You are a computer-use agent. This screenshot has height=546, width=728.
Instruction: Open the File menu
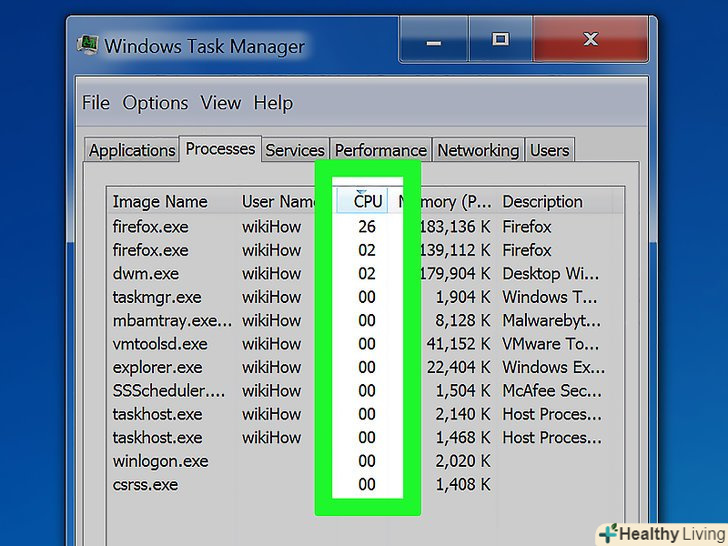point(96,103)
